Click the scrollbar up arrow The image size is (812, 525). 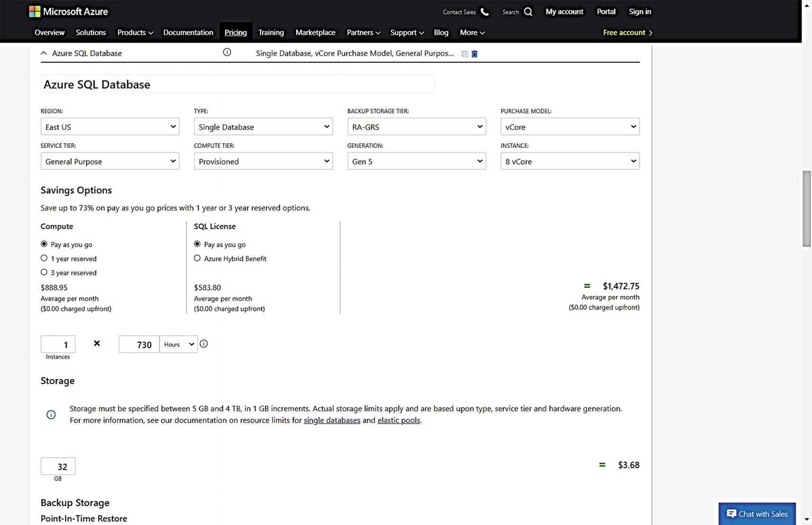[807, 5]
